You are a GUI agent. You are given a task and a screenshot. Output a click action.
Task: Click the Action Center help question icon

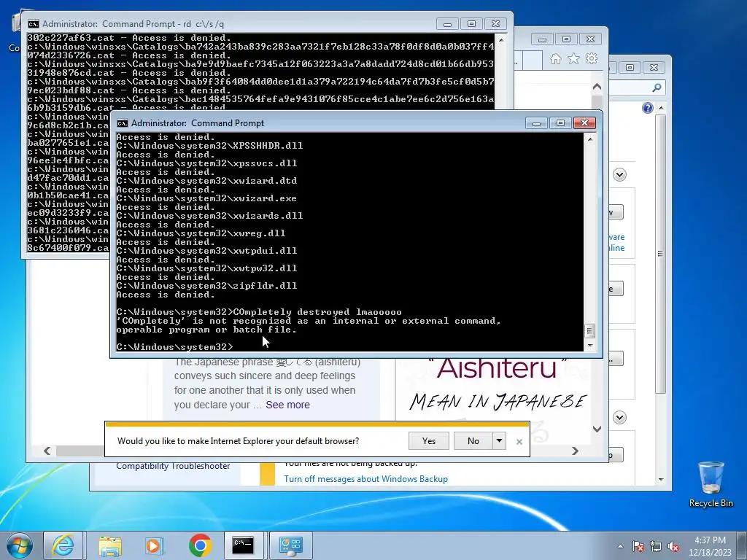[648, 108]
